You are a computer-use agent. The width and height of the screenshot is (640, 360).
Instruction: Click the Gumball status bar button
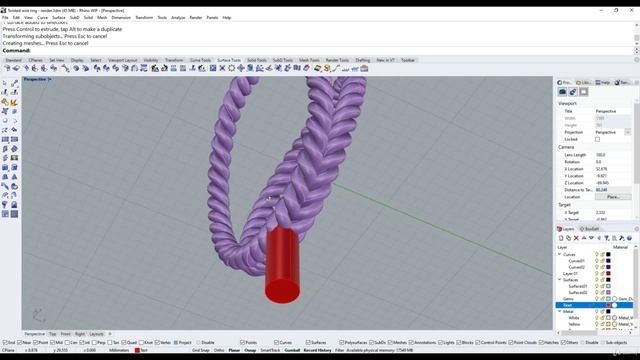coord(292,350)
